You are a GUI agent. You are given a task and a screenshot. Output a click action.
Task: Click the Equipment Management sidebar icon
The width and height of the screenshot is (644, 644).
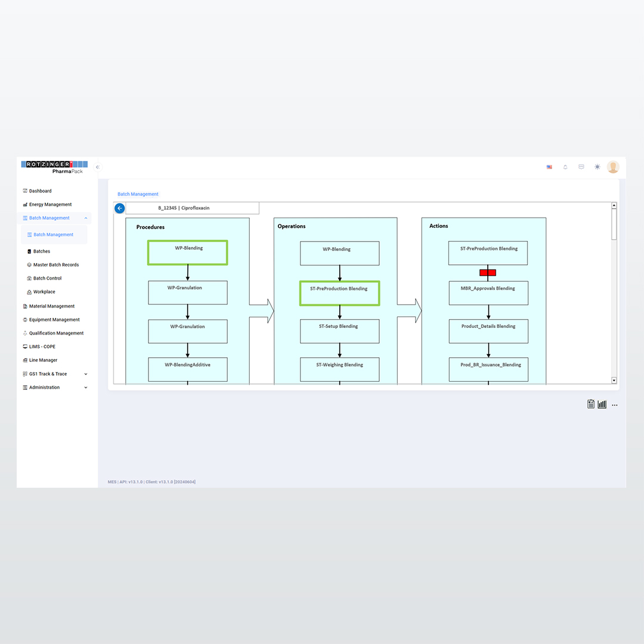(25, 320)
